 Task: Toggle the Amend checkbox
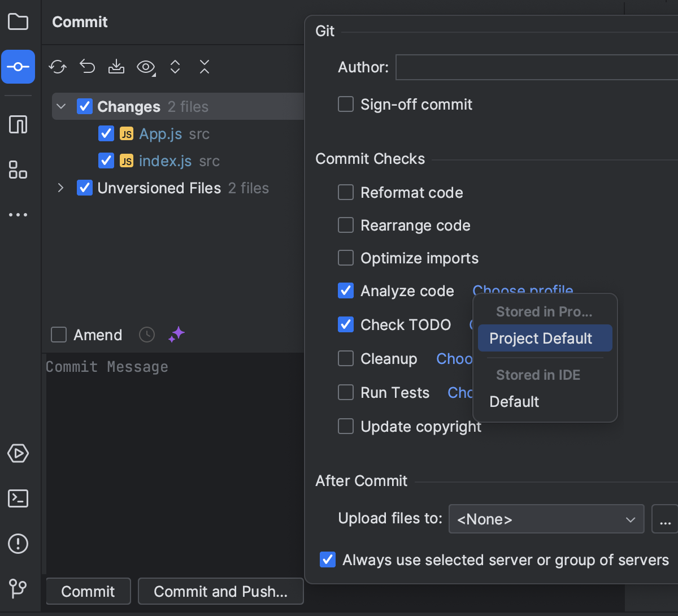coord(58,335)
